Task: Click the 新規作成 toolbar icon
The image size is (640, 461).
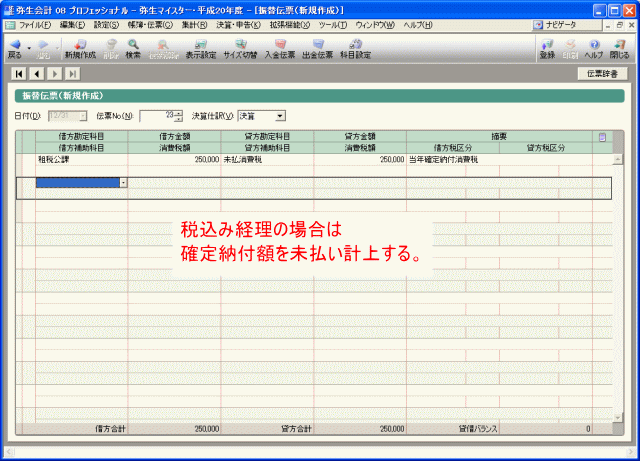Action: pos(80,49)
